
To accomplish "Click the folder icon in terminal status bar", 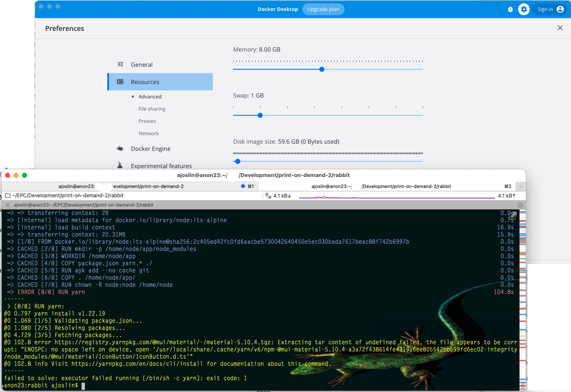I will (8, 196).
